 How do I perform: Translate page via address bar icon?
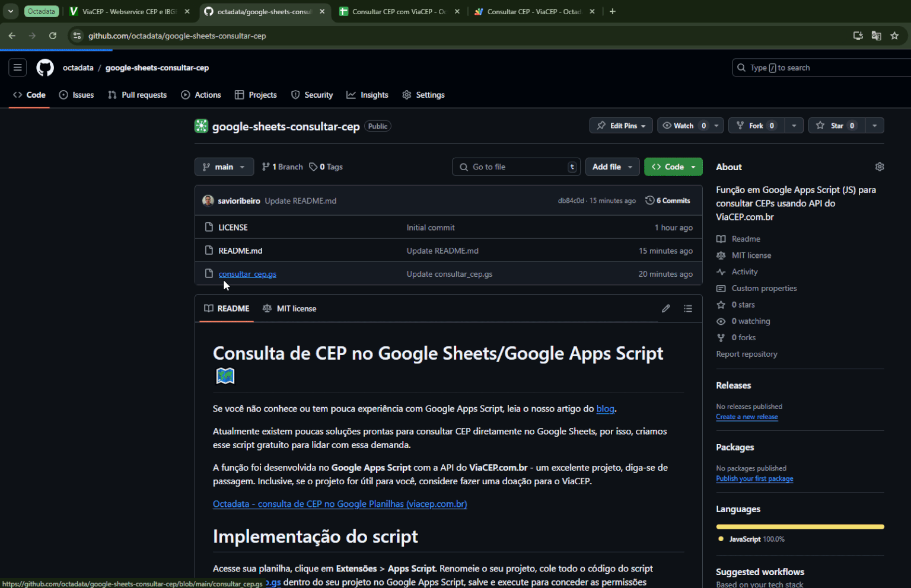[x=876, y=36]
